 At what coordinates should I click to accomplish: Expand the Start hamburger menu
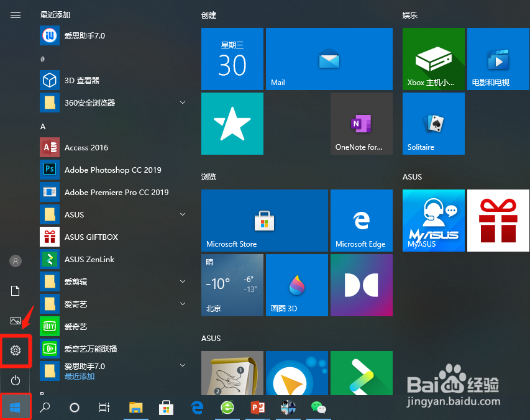(16, 15)
